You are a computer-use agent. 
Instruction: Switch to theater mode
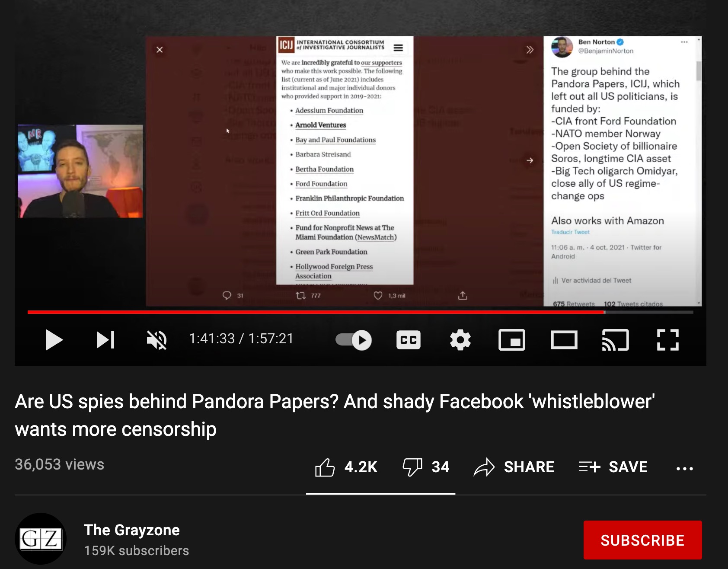[564, 340]
